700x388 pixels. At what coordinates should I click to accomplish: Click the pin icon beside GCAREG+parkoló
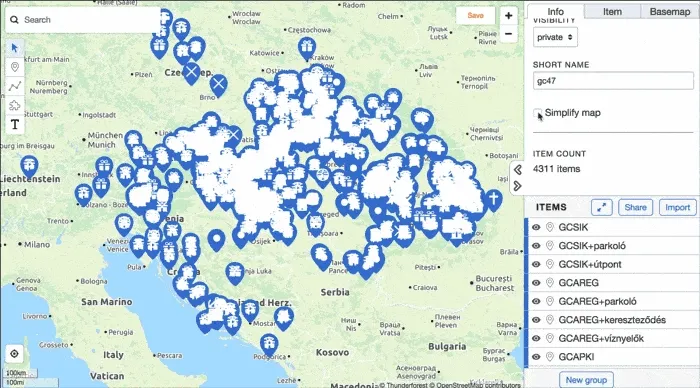click(550, 301)
